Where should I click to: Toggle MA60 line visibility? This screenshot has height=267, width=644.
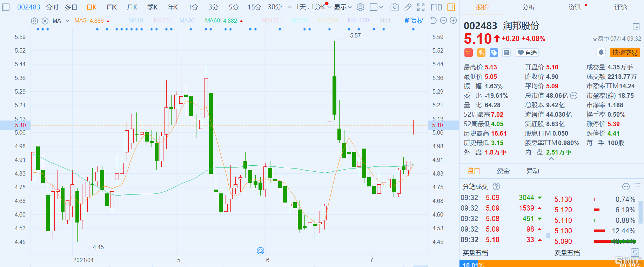point(221,21)
